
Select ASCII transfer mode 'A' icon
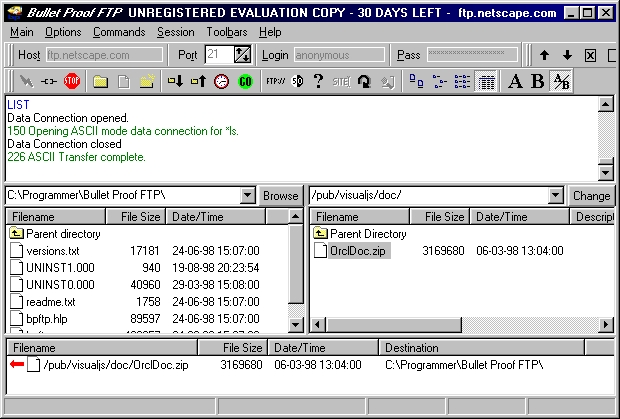click(515, 81)
